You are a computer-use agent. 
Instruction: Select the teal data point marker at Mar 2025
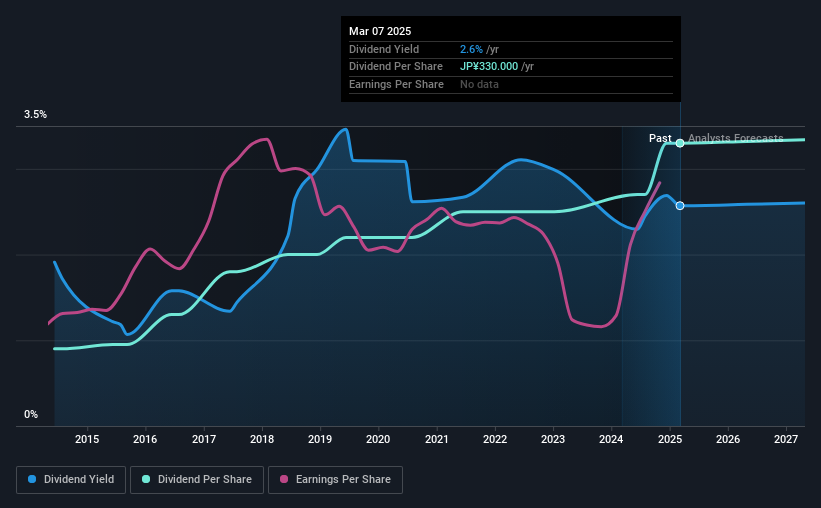coord(680,143)
